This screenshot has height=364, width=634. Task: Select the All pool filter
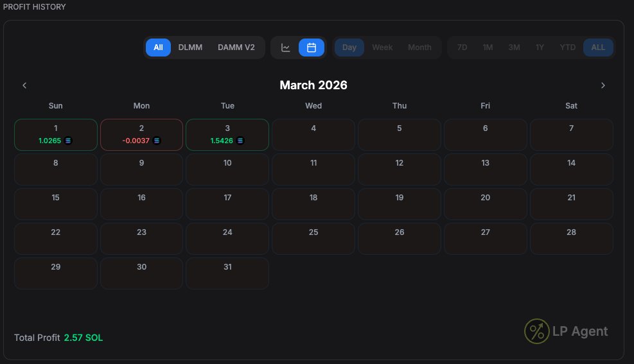pyautogui.click(x=158, y=48)
